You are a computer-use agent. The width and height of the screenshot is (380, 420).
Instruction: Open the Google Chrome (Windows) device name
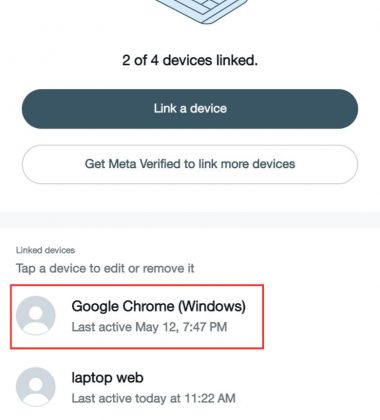[x=159, y=306]
